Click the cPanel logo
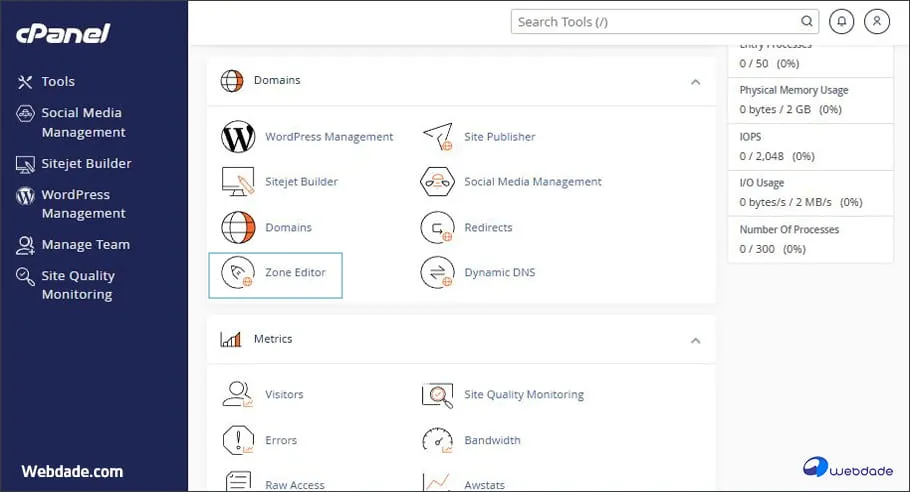 63,33
